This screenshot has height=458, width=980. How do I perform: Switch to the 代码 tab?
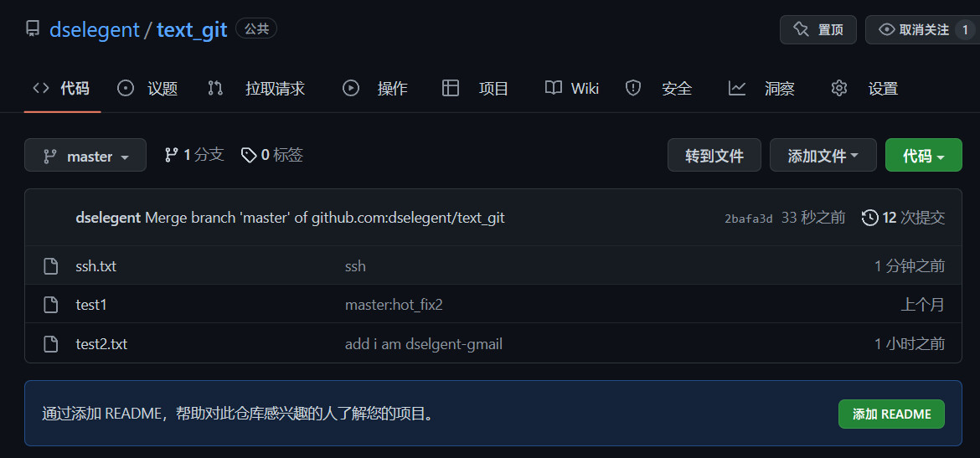point(62,89)
